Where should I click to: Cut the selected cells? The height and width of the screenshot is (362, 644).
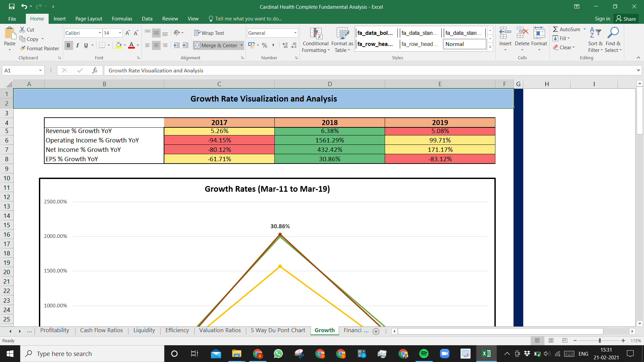click(27, 30)
